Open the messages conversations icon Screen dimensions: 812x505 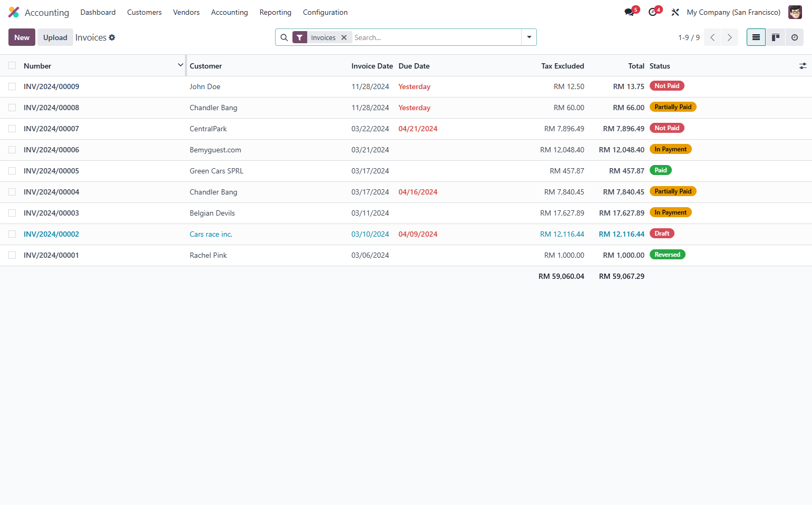[630, 12]
